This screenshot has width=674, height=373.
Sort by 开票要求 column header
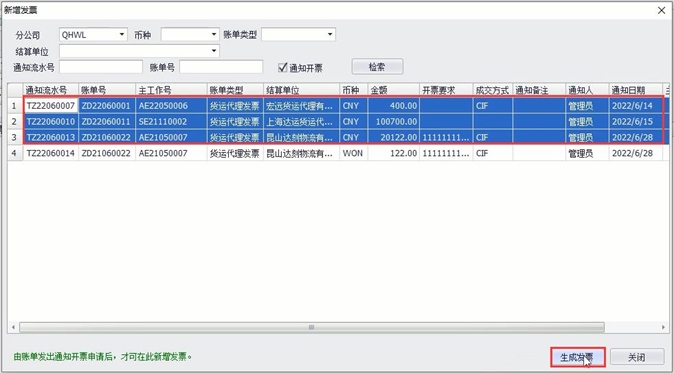[x=446, y=90]
